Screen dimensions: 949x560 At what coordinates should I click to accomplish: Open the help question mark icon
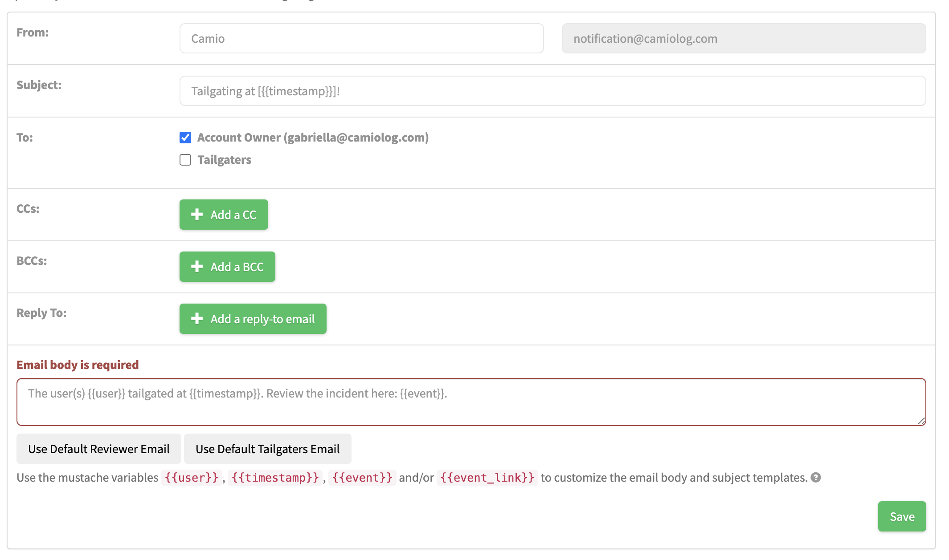(x=816, y=477)
